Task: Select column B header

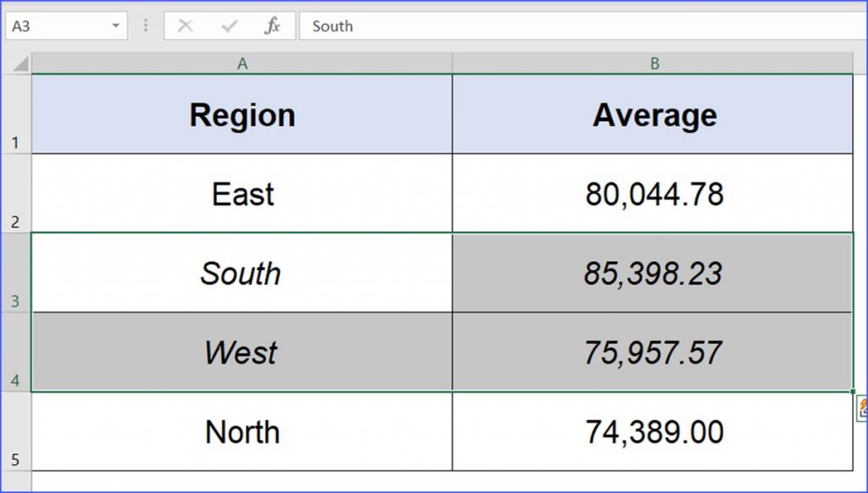Action: click(654, 64)
